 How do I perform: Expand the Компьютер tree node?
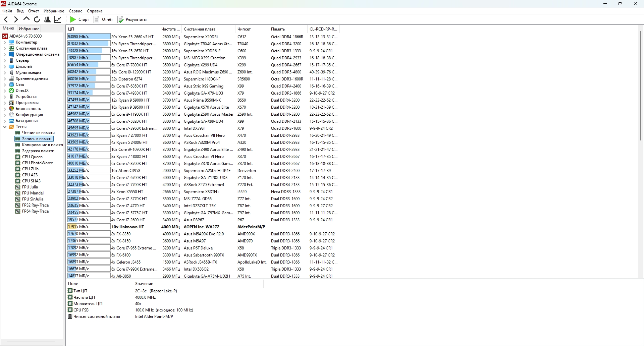5,43
